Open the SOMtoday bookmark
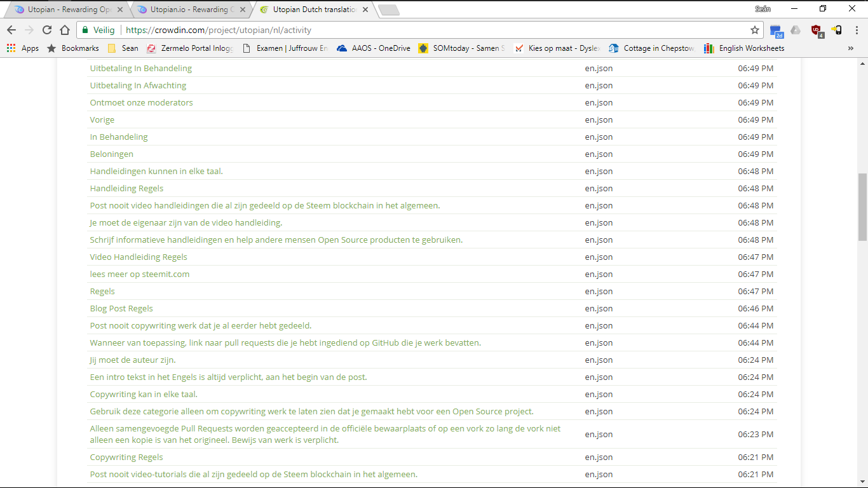The height and width of the screenshot is (488, 868). (462, 48)
